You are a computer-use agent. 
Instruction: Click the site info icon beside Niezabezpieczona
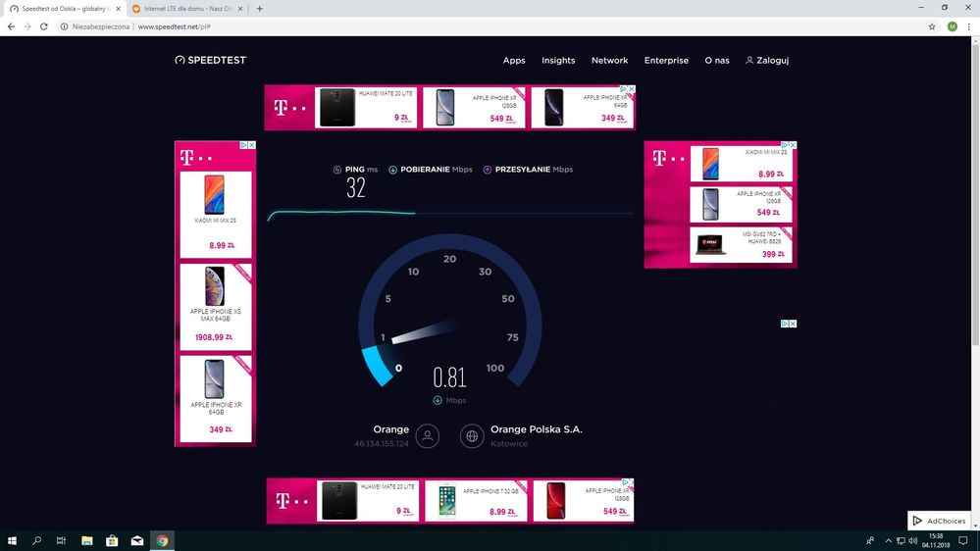click(63, 26)
